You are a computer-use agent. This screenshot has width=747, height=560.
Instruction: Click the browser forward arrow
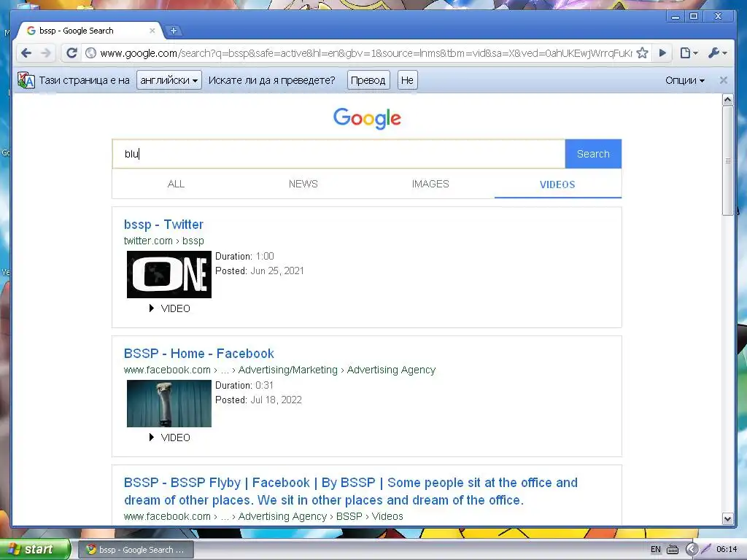(46, 52)
